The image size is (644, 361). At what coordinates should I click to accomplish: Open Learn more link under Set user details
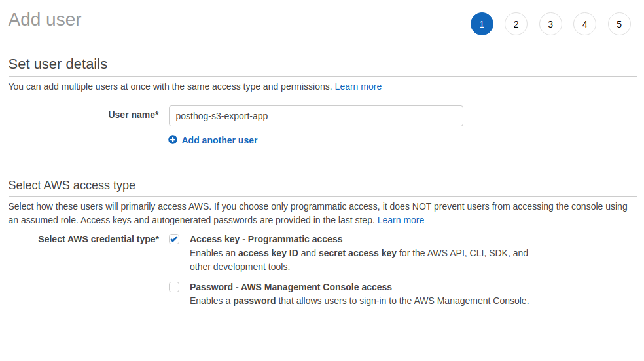358,86
